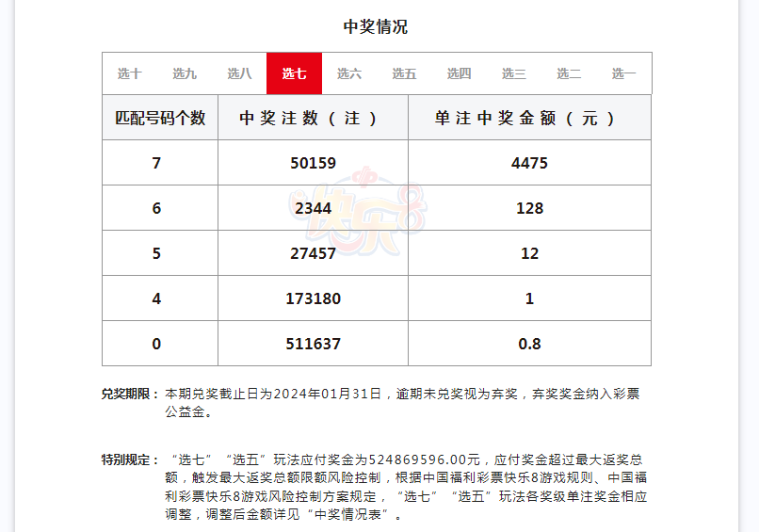Image resolution: width=759 pixels, height=532 pixels.
Task: Show the 选三 prize results tab
Action: tap(514, 73)
